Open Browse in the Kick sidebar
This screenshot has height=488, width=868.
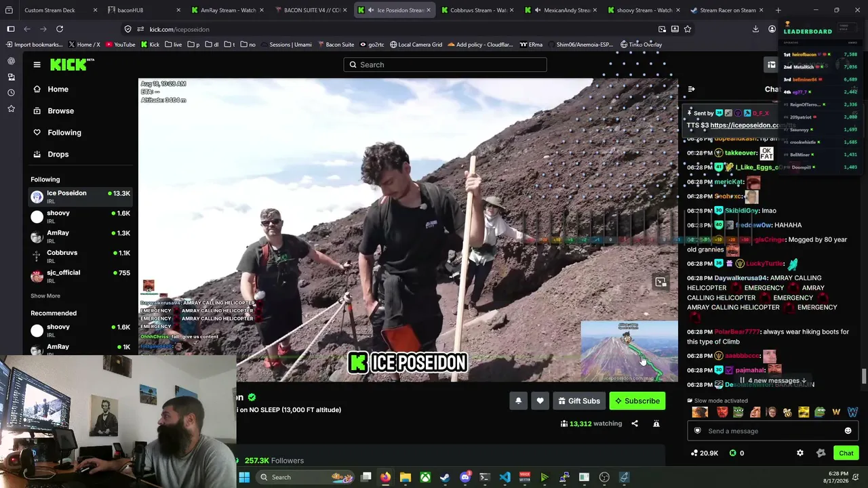[54, 110]
